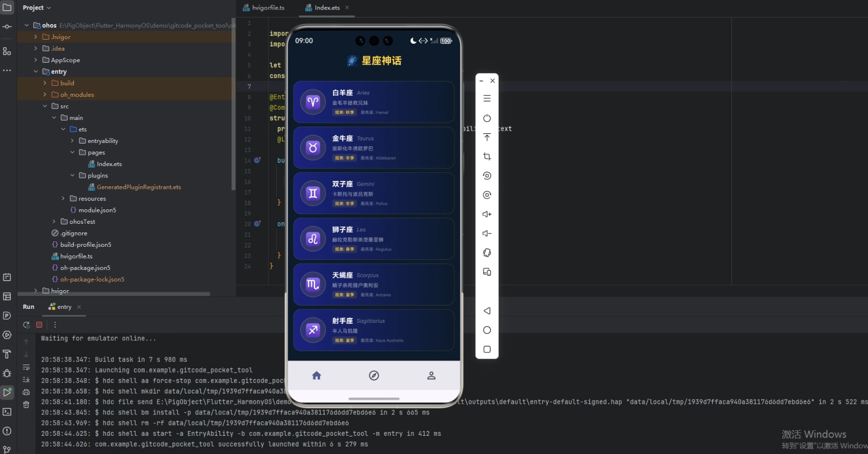Select build-profile.json5 in project tree

(86, 245)
